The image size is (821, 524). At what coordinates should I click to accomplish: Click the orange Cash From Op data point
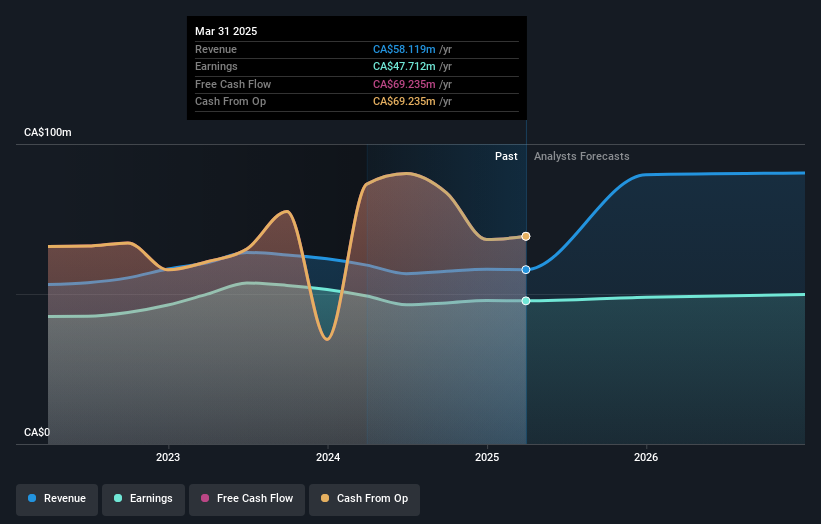pos(526,237)
